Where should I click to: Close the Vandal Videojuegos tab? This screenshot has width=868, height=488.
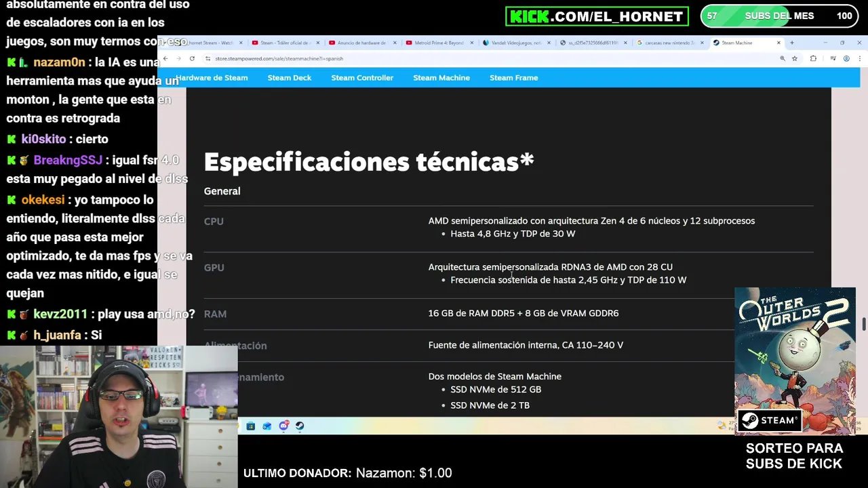[548, 43]
